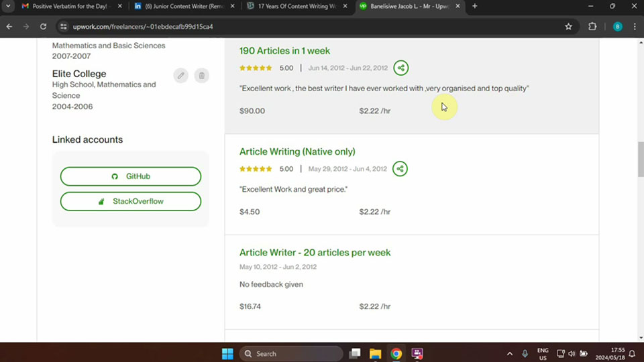Image resolution: width=644 pixels, height=362 pixels.
Task: Open Chrome profile avatar in toolbar
Action: [x=617, y=27]
